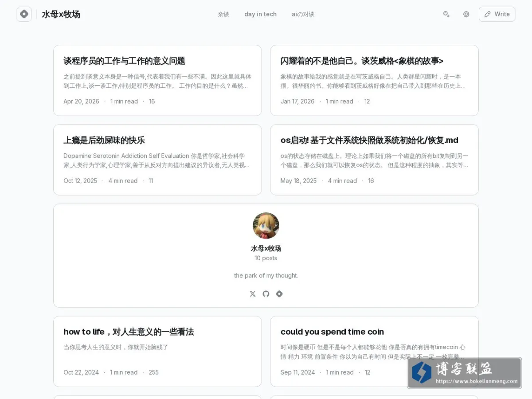
Task: Click the May 18, 2025 date
Action: point(298,181)
